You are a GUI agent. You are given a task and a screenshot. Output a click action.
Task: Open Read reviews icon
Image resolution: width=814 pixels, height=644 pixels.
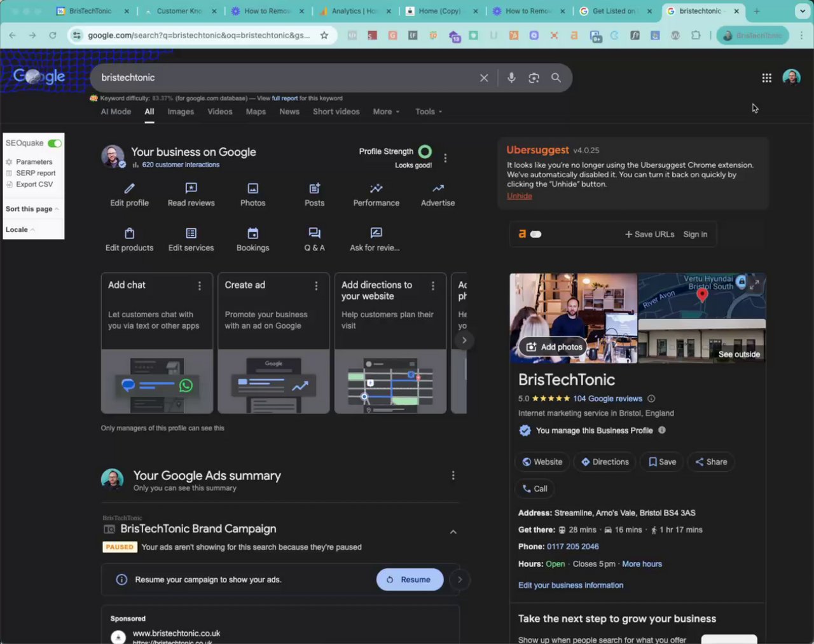[191, 188]
